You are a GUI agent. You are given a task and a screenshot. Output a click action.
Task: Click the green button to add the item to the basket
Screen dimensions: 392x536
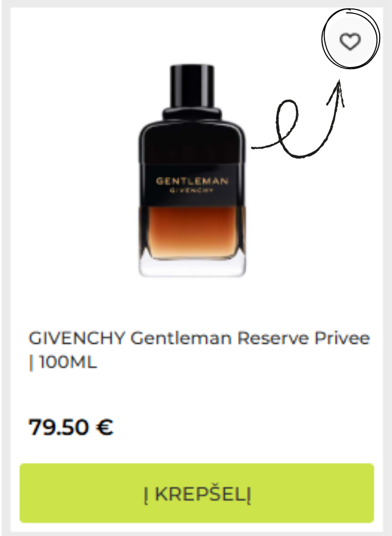196,493
